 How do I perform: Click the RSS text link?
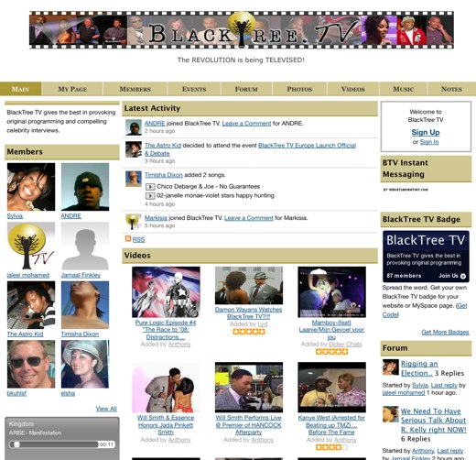point(138,239)
